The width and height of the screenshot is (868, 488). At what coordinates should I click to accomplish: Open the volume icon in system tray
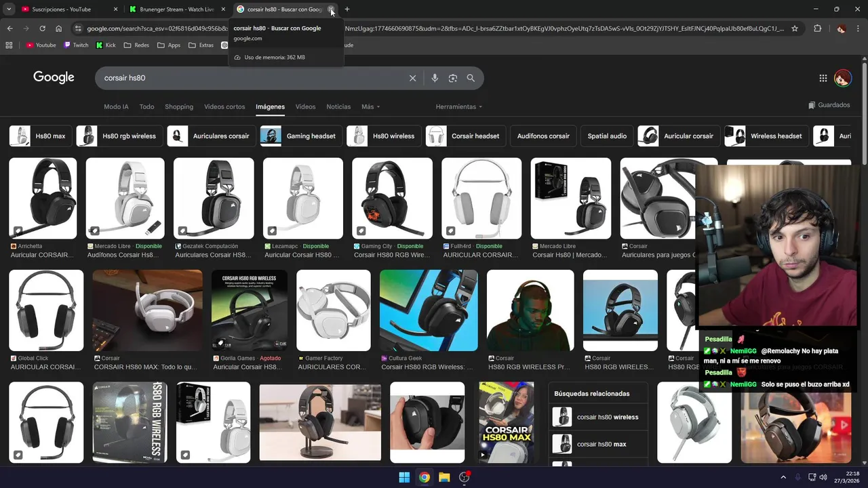point(823,477)
